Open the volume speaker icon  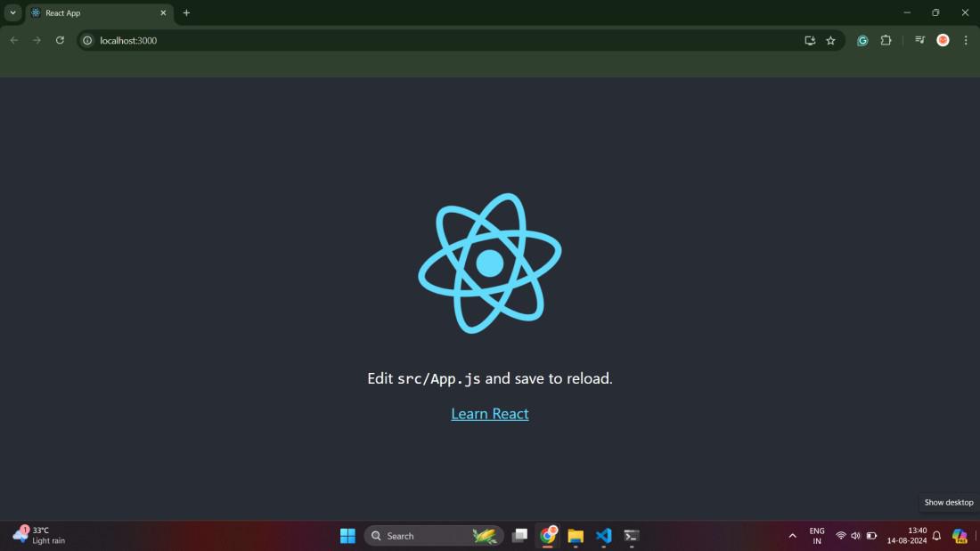[855, 536]
